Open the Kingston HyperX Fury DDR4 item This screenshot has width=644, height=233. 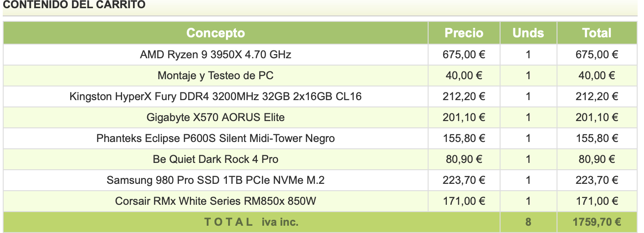215,96
